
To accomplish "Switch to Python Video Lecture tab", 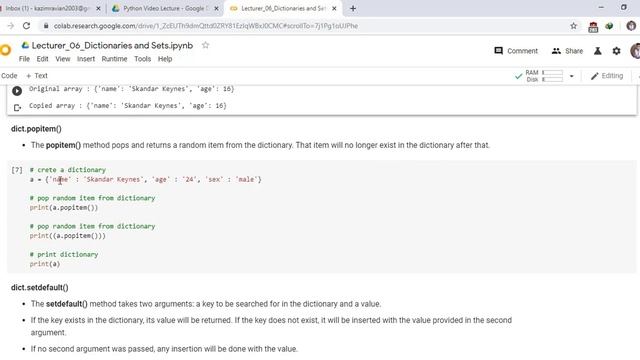I will tap(165, 8).
